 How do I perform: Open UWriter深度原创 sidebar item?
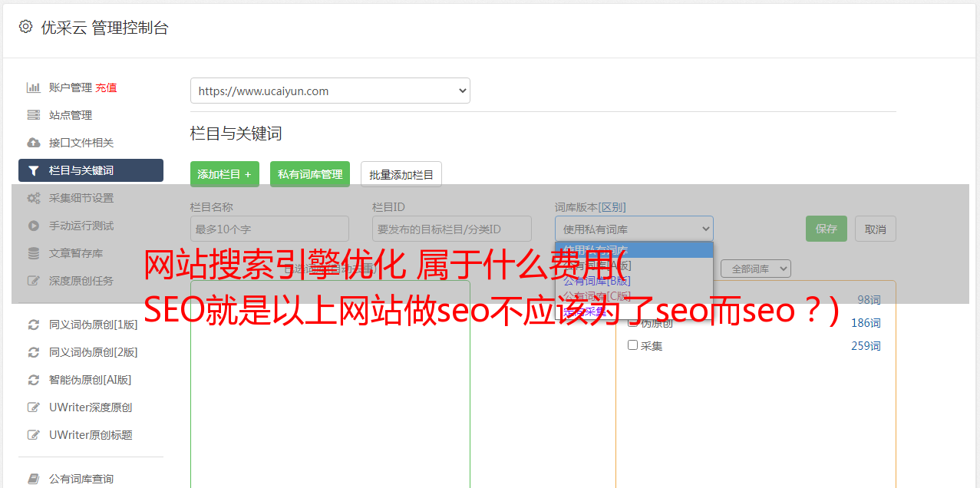tap(91, 407)
